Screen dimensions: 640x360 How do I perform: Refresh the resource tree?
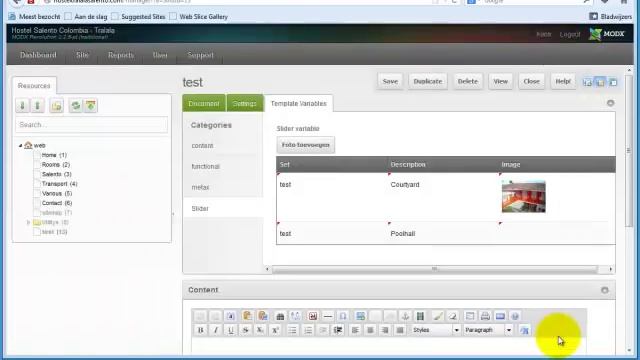click(x=76, y=106)
